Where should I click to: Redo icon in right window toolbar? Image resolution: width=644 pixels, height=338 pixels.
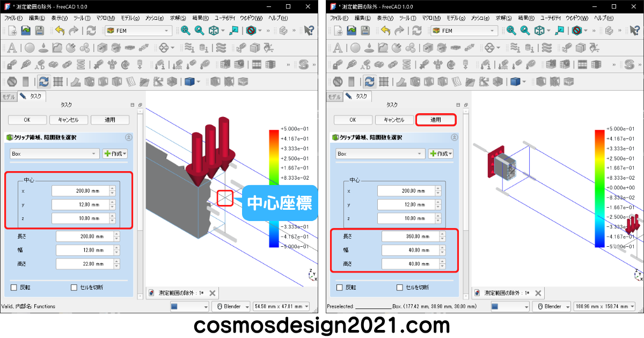[x=399, y=31]
